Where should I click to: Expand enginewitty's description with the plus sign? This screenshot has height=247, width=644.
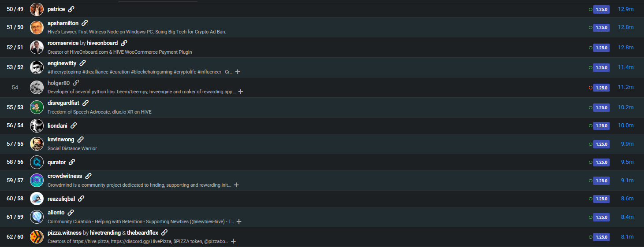(x=238, y=72)
